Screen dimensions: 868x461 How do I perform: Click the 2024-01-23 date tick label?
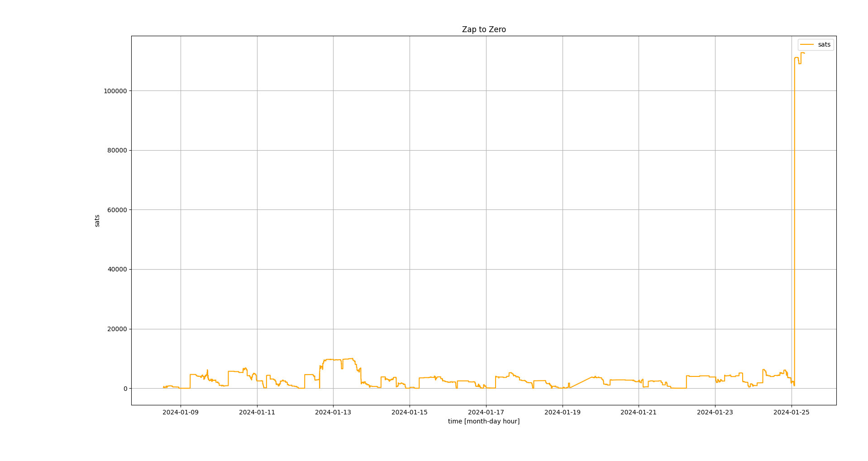tap(715, 412)
